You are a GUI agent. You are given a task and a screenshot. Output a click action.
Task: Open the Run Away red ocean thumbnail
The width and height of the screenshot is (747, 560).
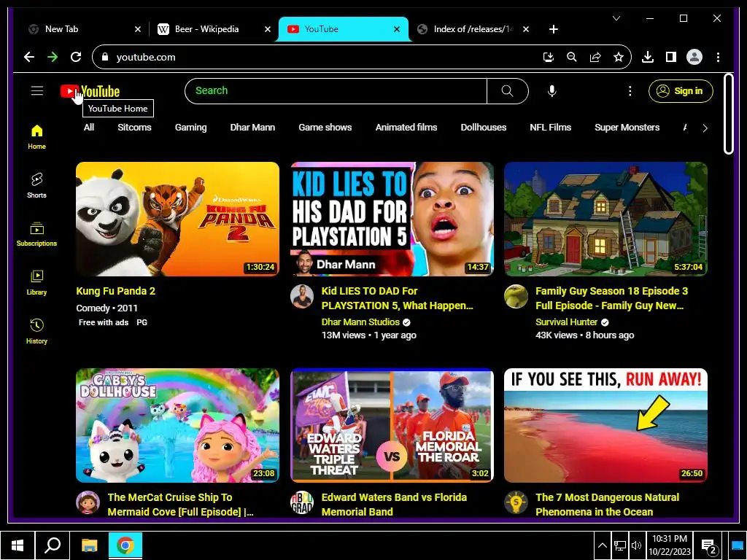click(x=605, y=425)
